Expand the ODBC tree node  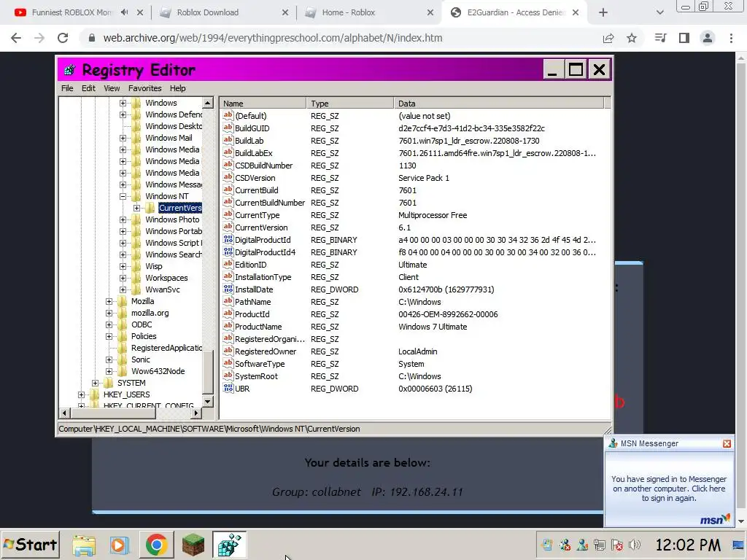click(x=109, y=324)
